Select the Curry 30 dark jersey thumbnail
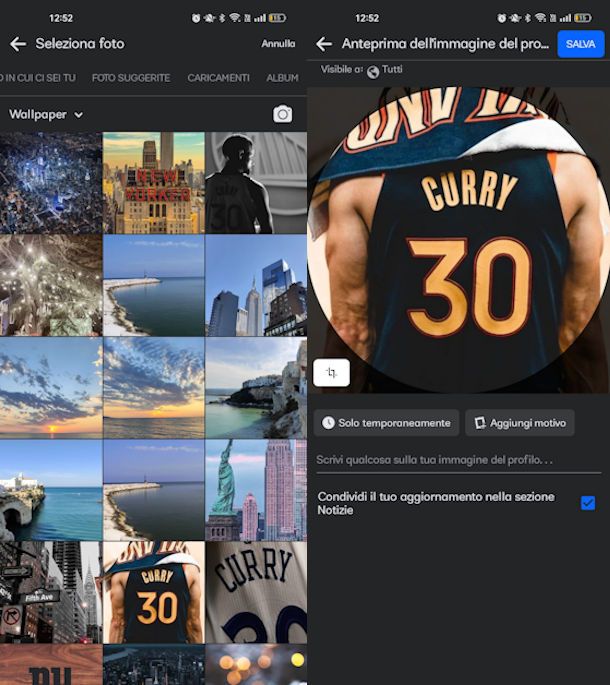 (x=153, y=592)
